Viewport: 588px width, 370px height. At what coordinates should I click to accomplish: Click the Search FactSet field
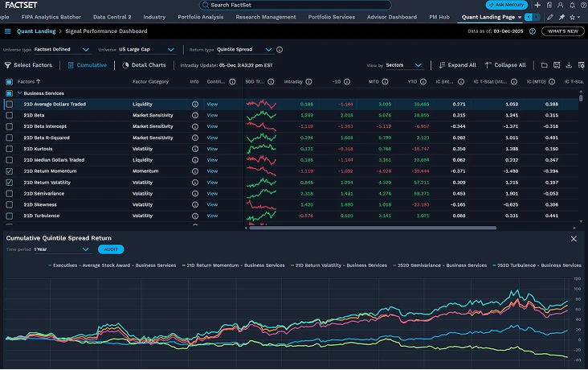(x=296, y=5)
